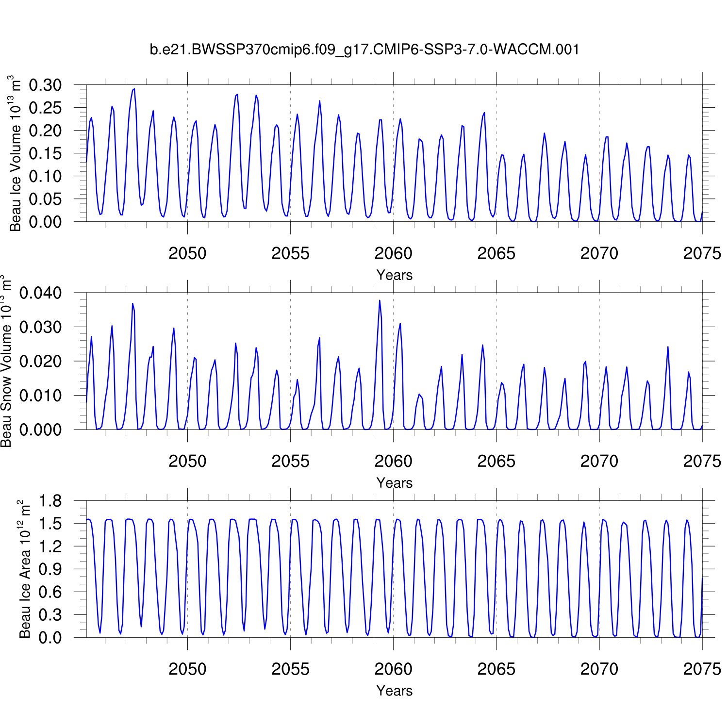Select the 2070 tick label in ice area panel
This screenshot has width=728, height=728.
click(x=599, y=669)
